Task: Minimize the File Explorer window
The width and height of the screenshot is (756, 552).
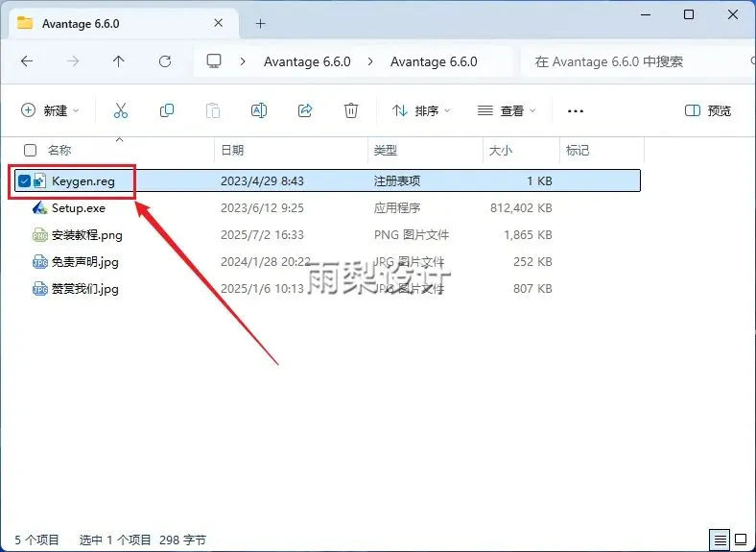Action: pyautogui.click(x=645, y=14)
